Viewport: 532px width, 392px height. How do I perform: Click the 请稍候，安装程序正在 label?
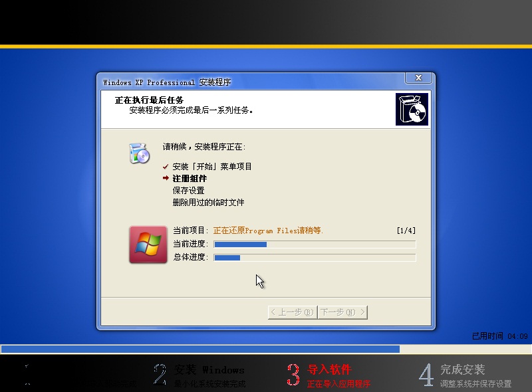pyautogui.click(x=204, y=147)
